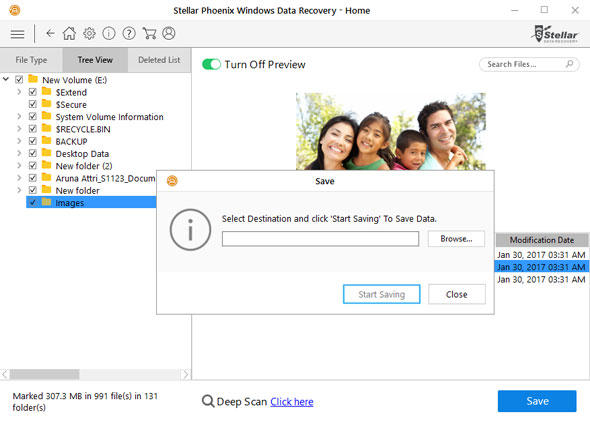The width and height of the screenshot is (590, 421).
Task: Uncheck the $RECYCLE.BIN checkbox
Action: pyautogui.click(x=33, y=129)
